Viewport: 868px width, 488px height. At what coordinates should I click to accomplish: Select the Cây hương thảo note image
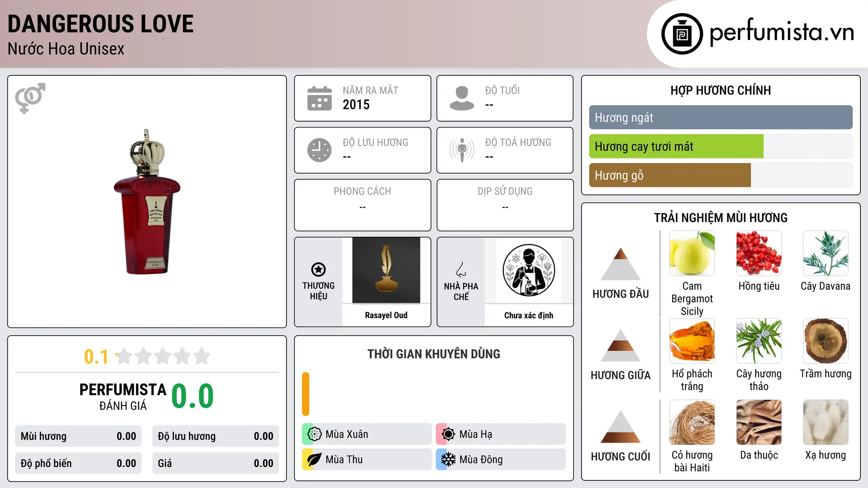coord(759,341)
